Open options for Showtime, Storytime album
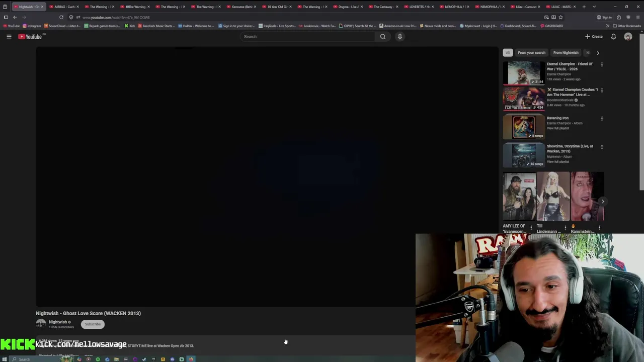This screenshot has height=362, width=644. (x=602, y=147)
